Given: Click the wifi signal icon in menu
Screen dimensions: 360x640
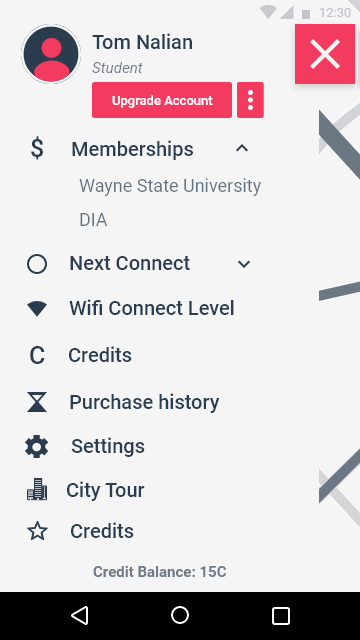Looking at the screenshot, I should 37,309.
